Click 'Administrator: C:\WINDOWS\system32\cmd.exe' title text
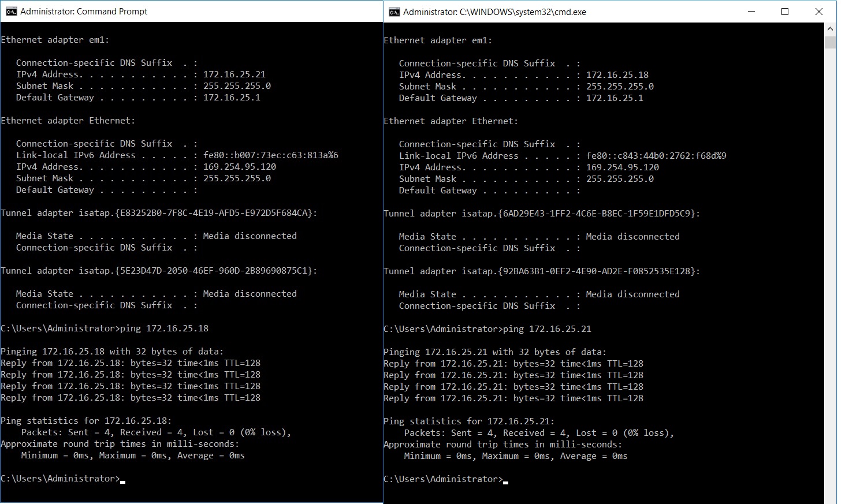Viewport: 845px width, 504px height. coord(494,12)
